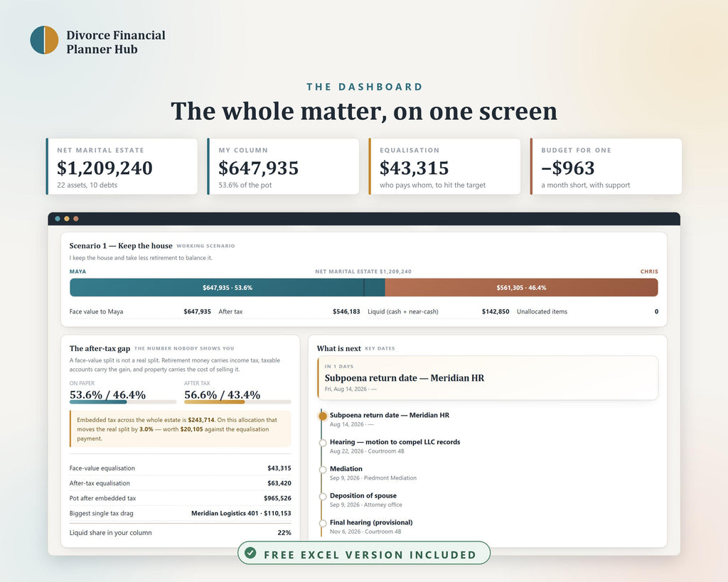Click Meridian Logistics 401 · $110,153 value
Image resolution: width=728 pixels, height=582 pixels.
[x=241, y=513]
